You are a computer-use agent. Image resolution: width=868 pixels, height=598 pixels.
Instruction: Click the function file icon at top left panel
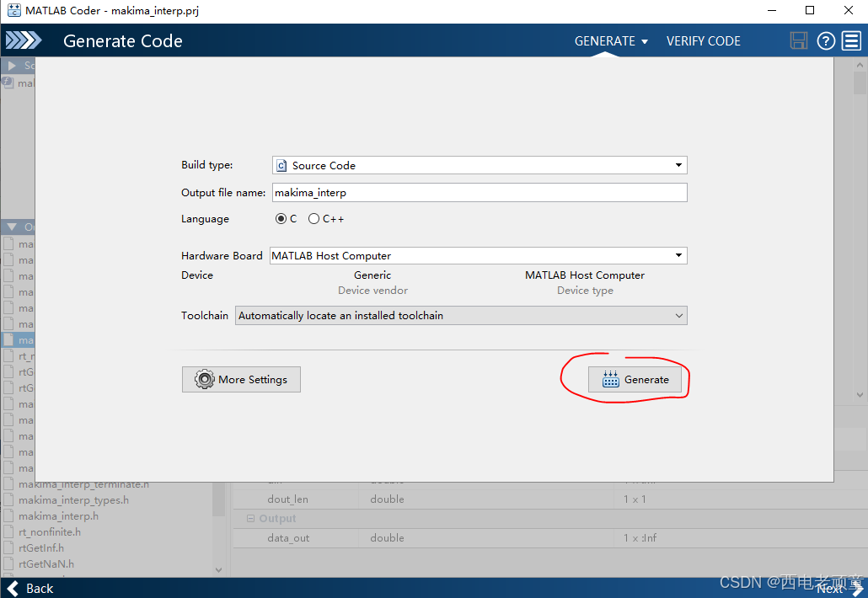(x=8, y=83)
